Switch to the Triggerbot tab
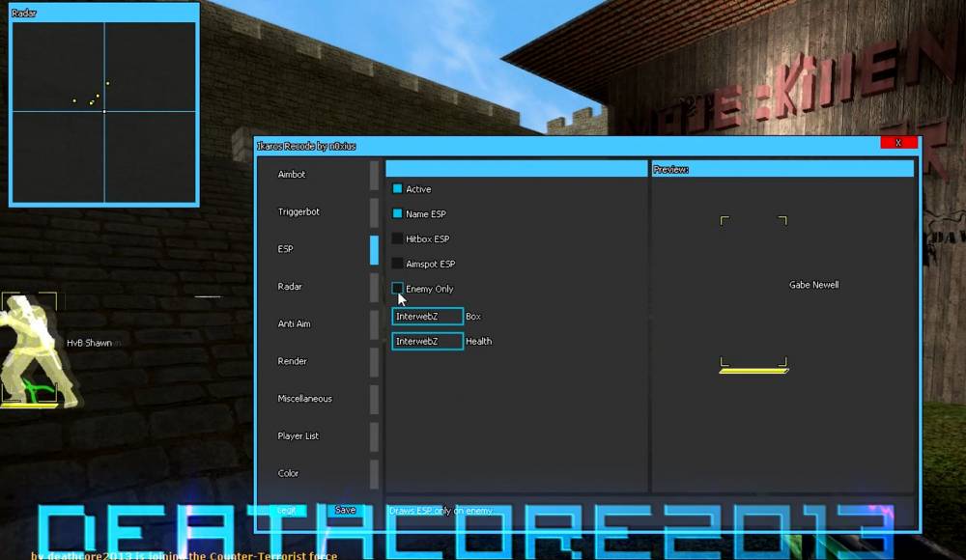The height and width of the screenshot is (560, 966). [298, 211]
